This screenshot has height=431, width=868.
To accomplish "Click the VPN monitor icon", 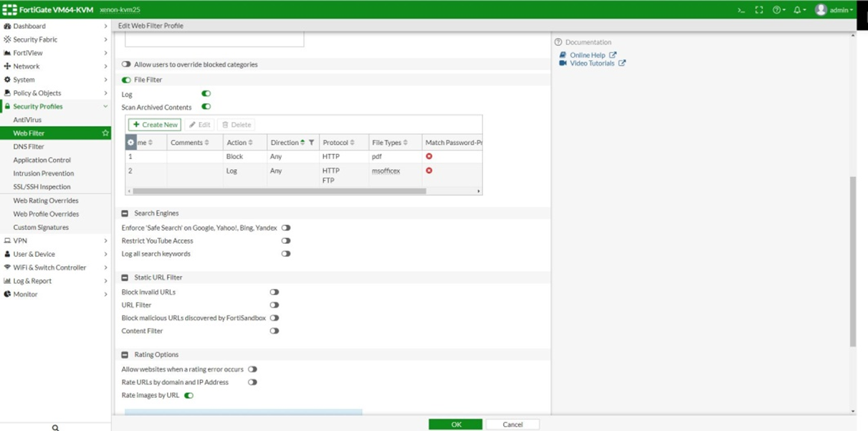I will coord(7,241).
